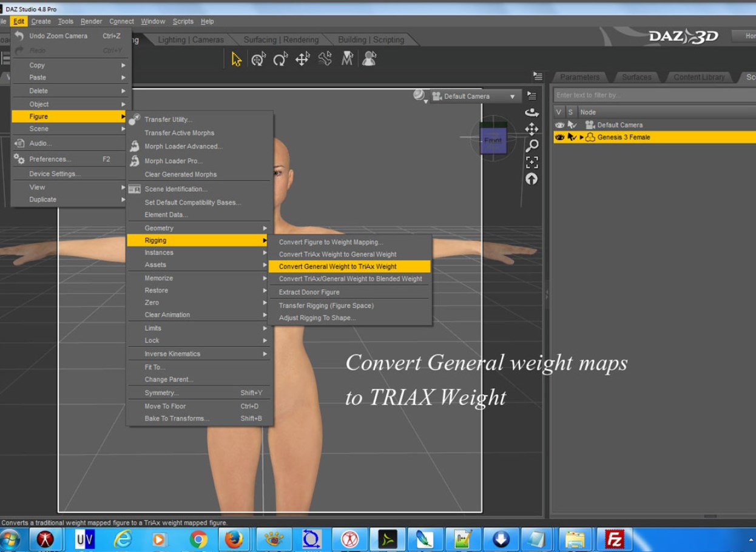Click the Morph Loader Advanced icon
This screenshot has height=552, width=756.
coord(134,146)
